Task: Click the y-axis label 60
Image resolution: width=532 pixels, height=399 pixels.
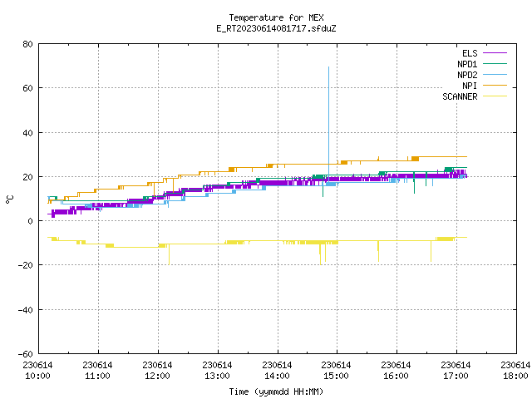Action: coord(27,88)
